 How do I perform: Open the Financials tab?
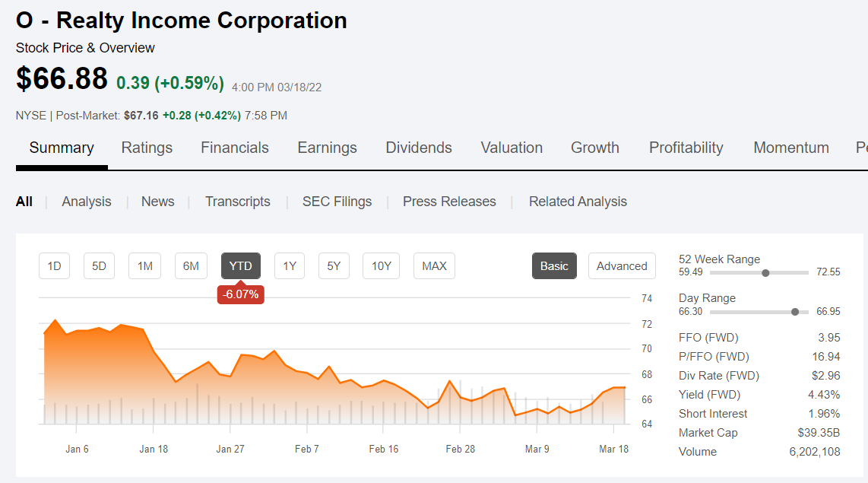235,148
